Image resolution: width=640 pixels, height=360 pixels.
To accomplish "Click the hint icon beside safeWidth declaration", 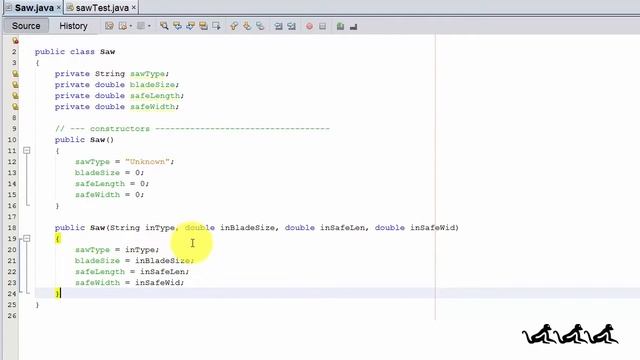I will pyautogui.click(x=15, y=107).
